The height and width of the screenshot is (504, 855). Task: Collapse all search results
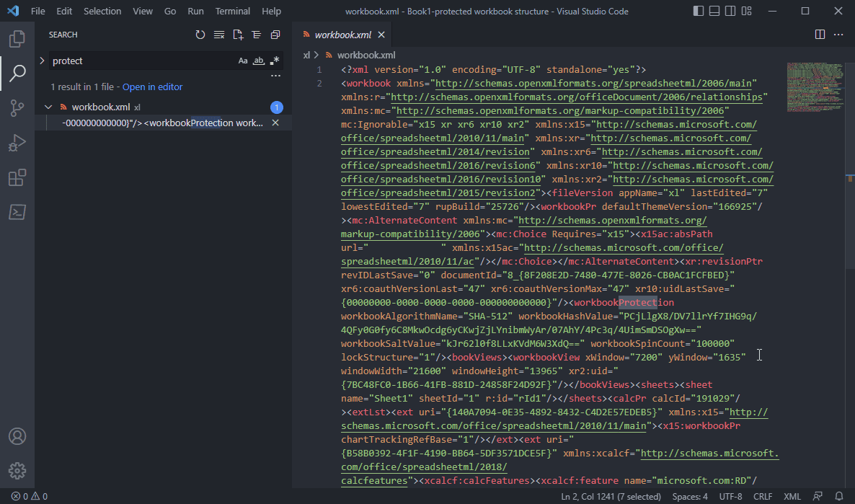pyautogui.click(x=275, y=35)
